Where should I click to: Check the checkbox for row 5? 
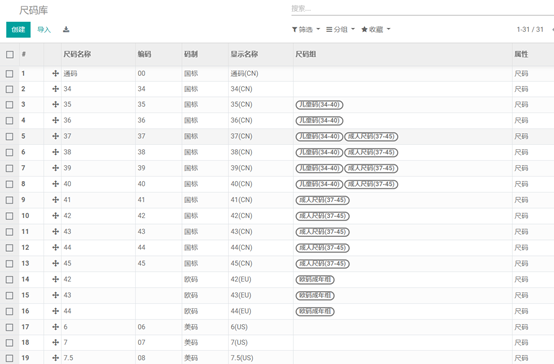10,136
